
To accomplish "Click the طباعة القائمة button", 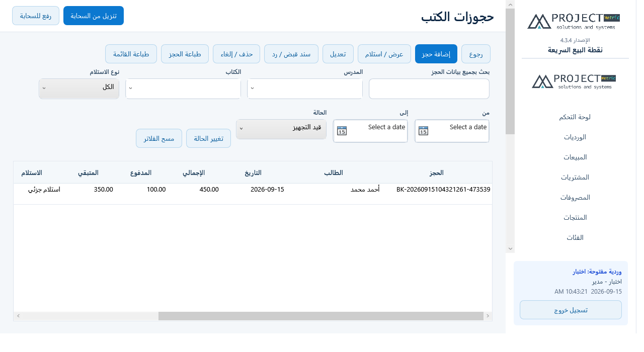I will coord(131,54).
